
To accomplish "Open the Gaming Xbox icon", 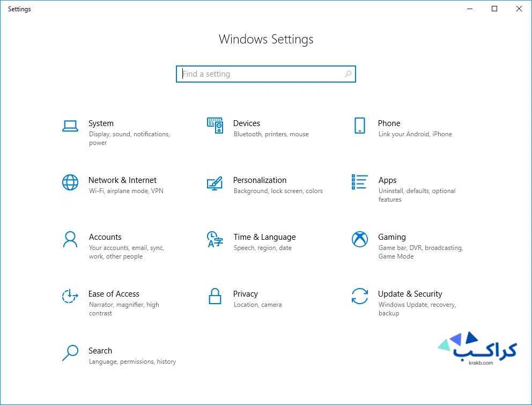I will pyautogui.click(x=360, y=239).
